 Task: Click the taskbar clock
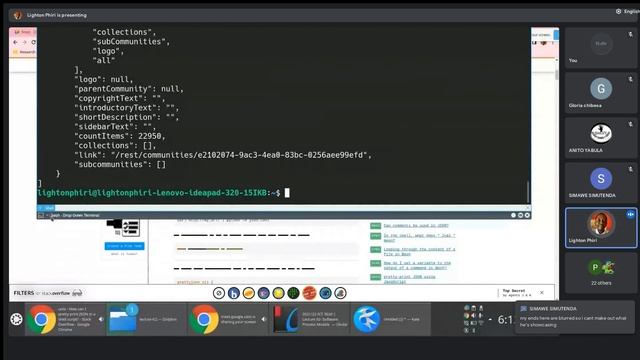(x=505, y=320)
